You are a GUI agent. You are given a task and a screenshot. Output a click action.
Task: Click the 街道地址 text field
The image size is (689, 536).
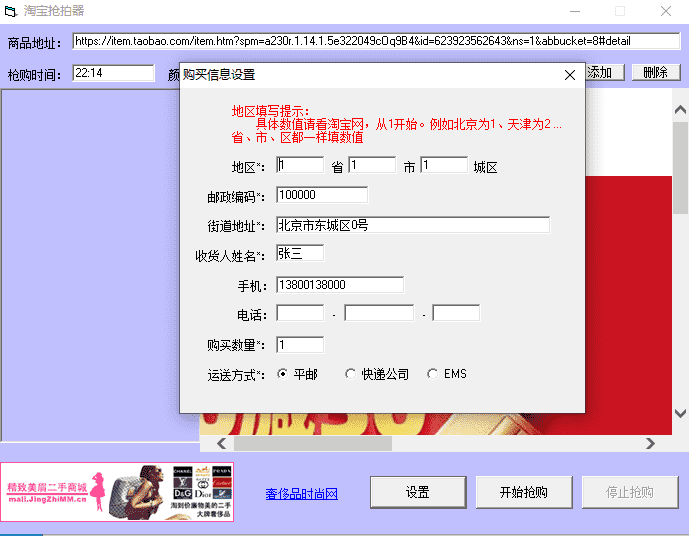coord(412,225)
